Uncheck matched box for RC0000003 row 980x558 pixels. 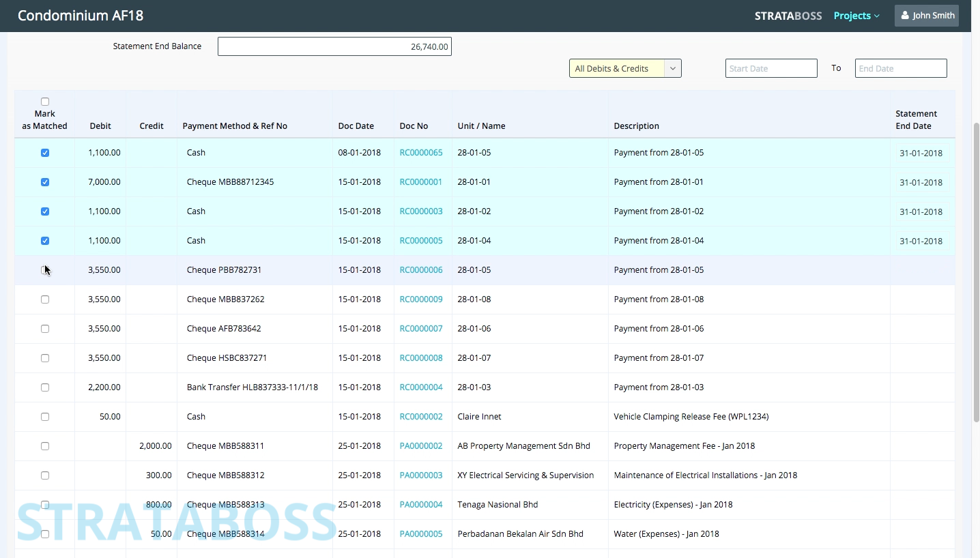[45, 211]
